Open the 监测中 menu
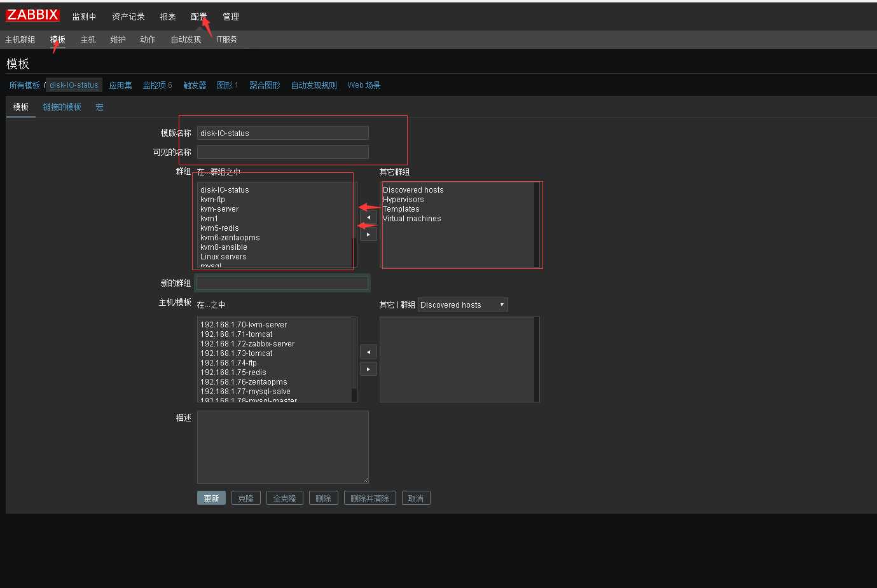 84,17
